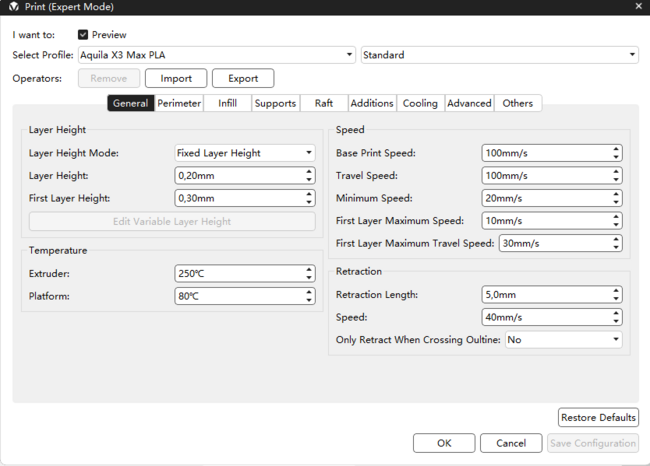Increase the Layer Height stepper value
The height and width of the screenshot is (466, 650).
pyautogui.click(x=309, y=171)
